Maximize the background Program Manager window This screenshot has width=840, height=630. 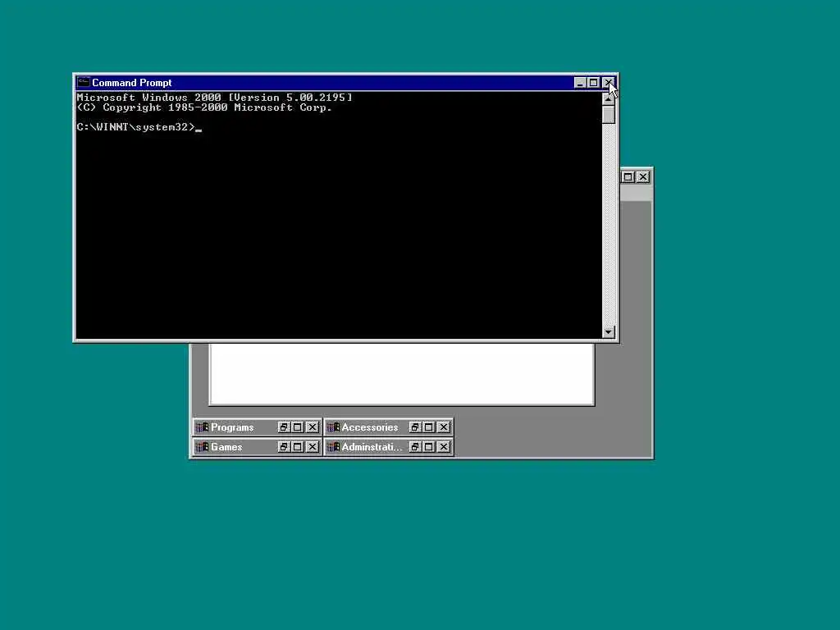tap(628, 177)
